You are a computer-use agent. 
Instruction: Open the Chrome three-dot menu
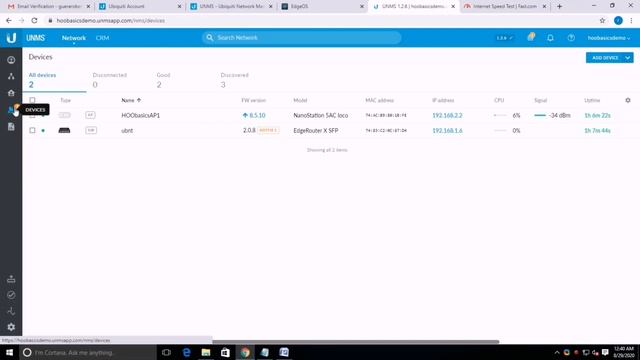click(x=631, y=20)
